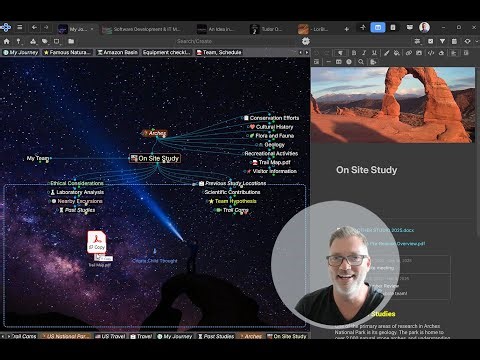Insert code block in notes toolbar

431,53
